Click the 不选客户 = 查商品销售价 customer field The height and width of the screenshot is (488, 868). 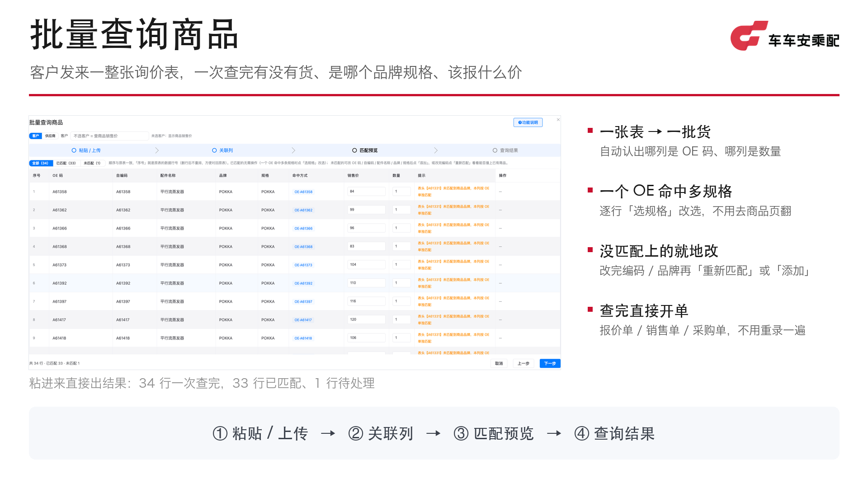pyautogui.click(x=110, y=136)
